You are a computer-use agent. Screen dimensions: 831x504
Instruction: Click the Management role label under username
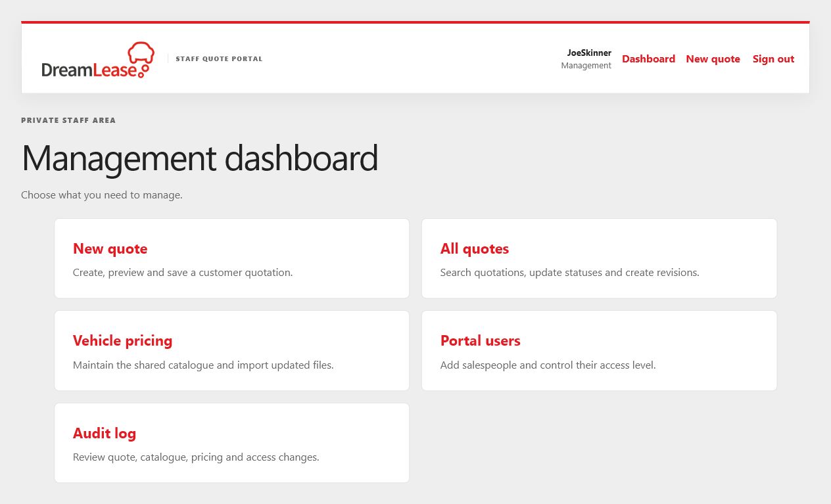(x=586, y=66)
